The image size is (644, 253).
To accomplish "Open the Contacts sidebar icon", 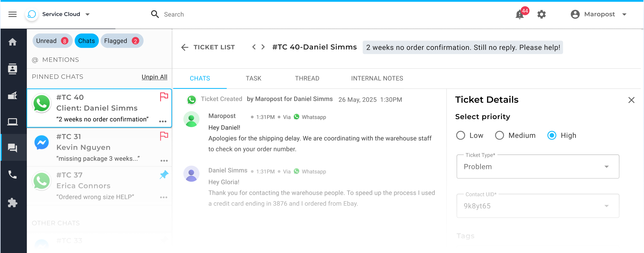I will pyautogui.click(x=12, y=69).
